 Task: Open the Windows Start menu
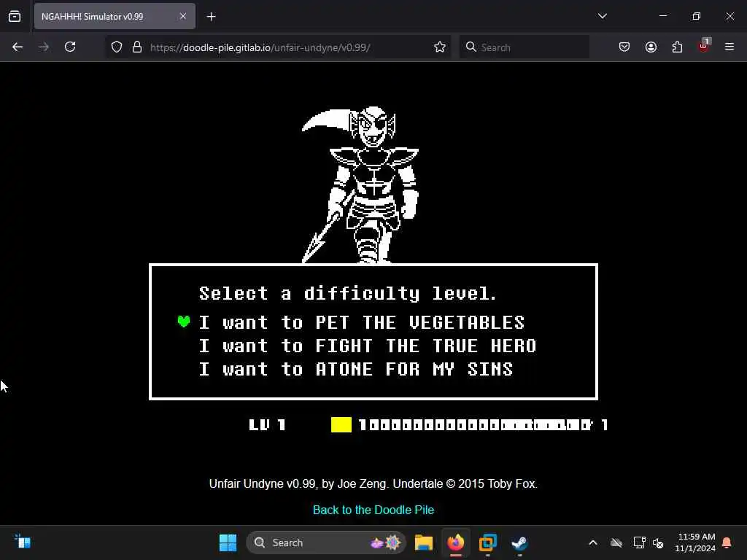pos(228,542)
